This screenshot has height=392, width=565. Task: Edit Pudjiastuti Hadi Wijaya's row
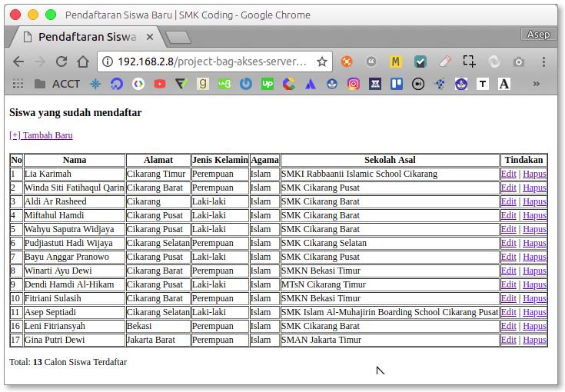coord(508,243)
